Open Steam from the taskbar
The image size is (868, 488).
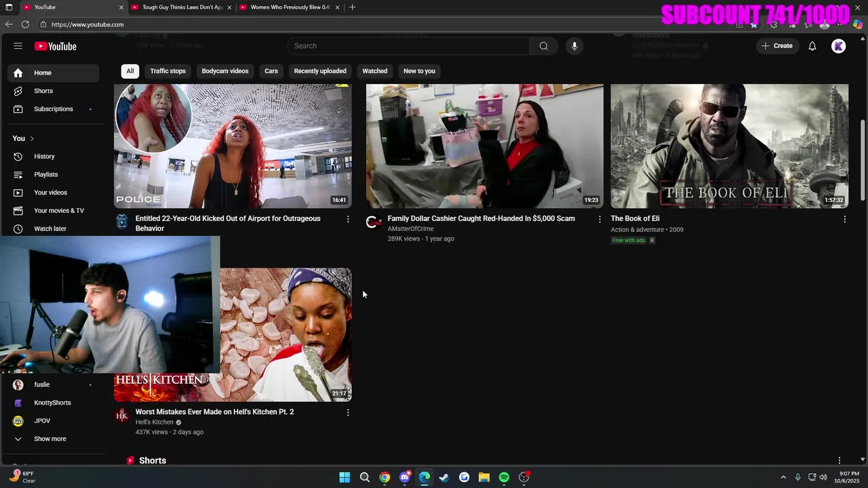(x=444, y=477)
